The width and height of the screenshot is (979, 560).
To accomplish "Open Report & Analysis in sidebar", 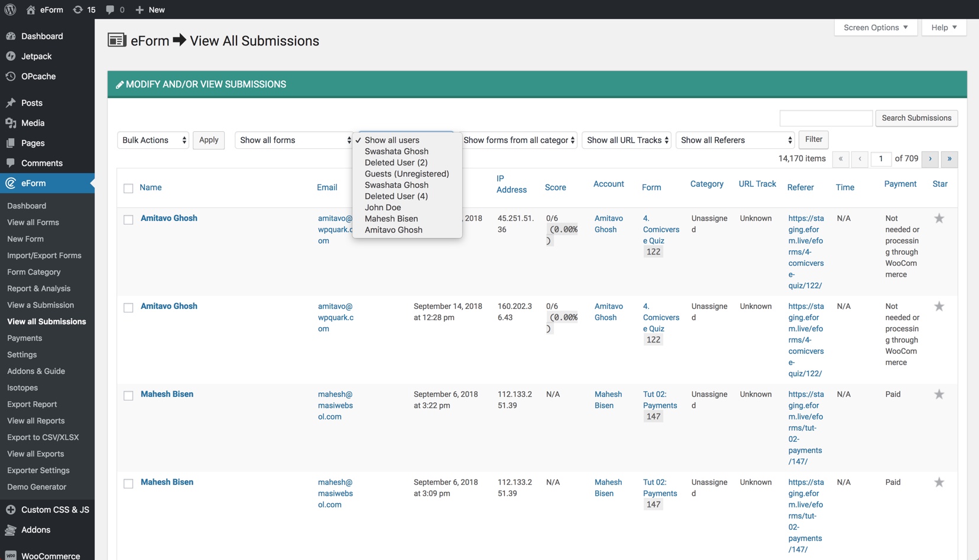I will (38, 288).
